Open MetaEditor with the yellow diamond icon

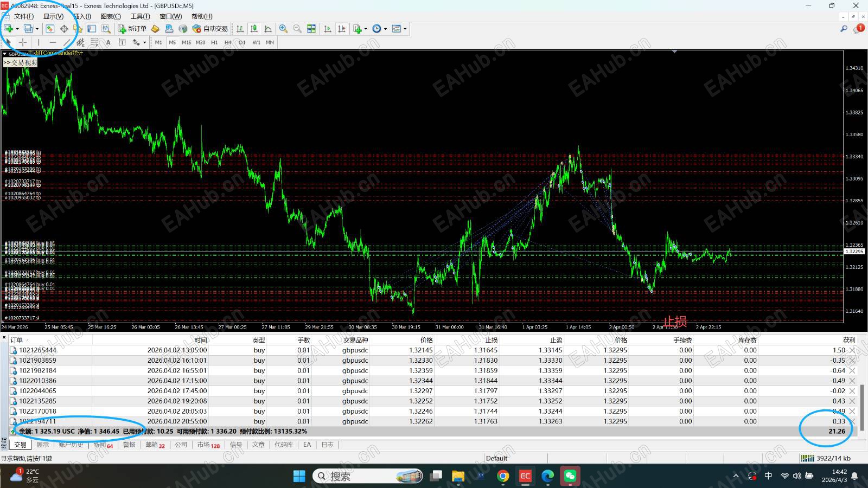(x=155, y=29)
